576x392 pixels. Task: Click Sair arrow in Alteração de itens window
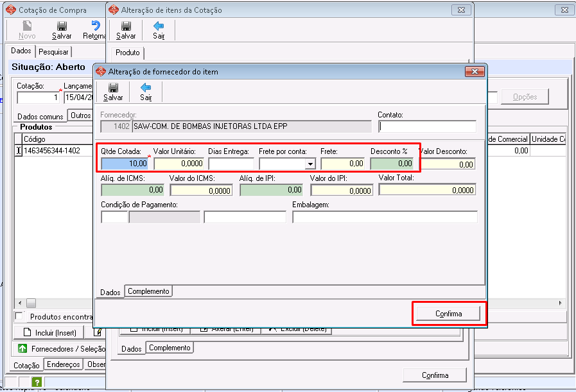click(x=159, y=26)
